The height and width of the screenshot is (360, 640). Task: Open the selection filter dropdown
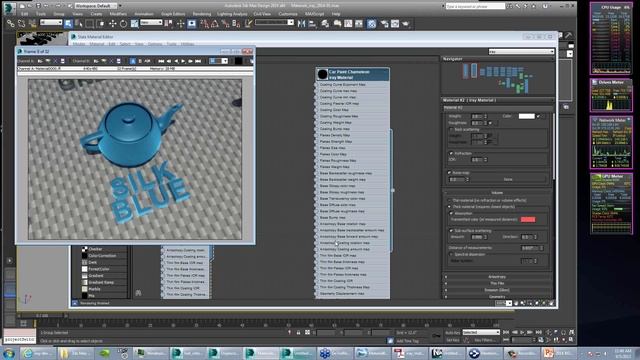pyautogui.click(x=51, y=22)
